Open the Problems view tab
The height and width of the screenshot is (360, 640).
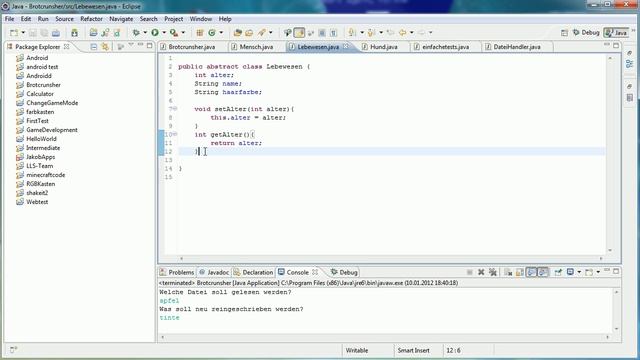point(177,272)
